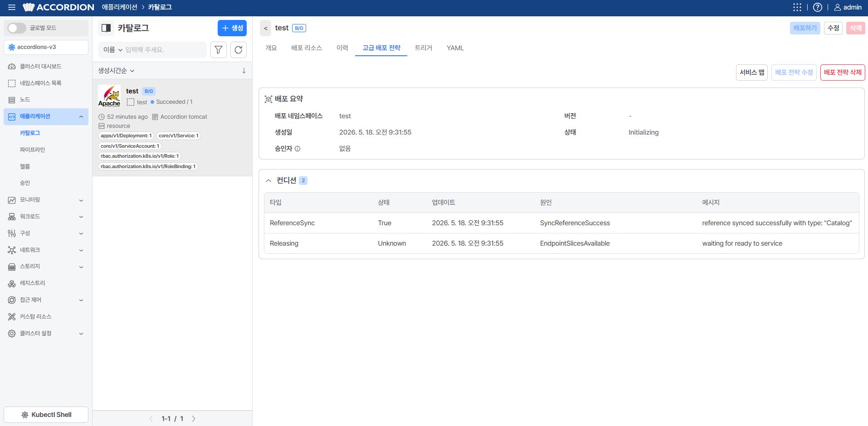
Task: Toggle the catalog panel layout icon
Action: pos(106,28)
